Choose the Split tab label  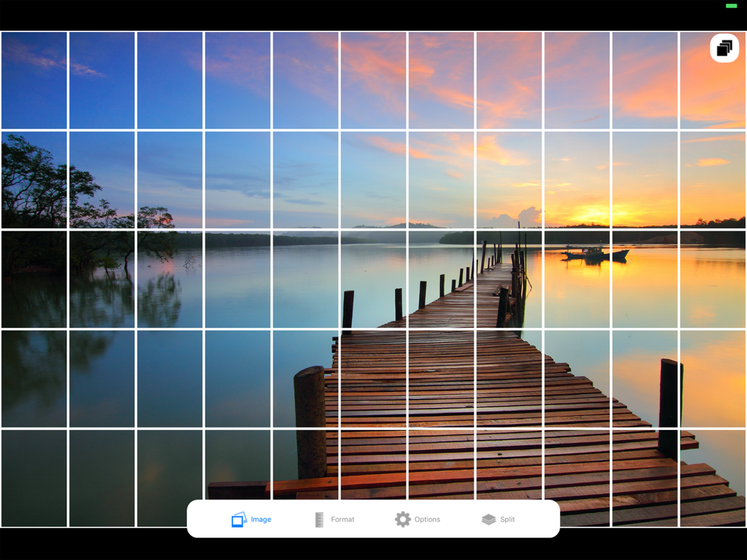(x=507, y=519)
